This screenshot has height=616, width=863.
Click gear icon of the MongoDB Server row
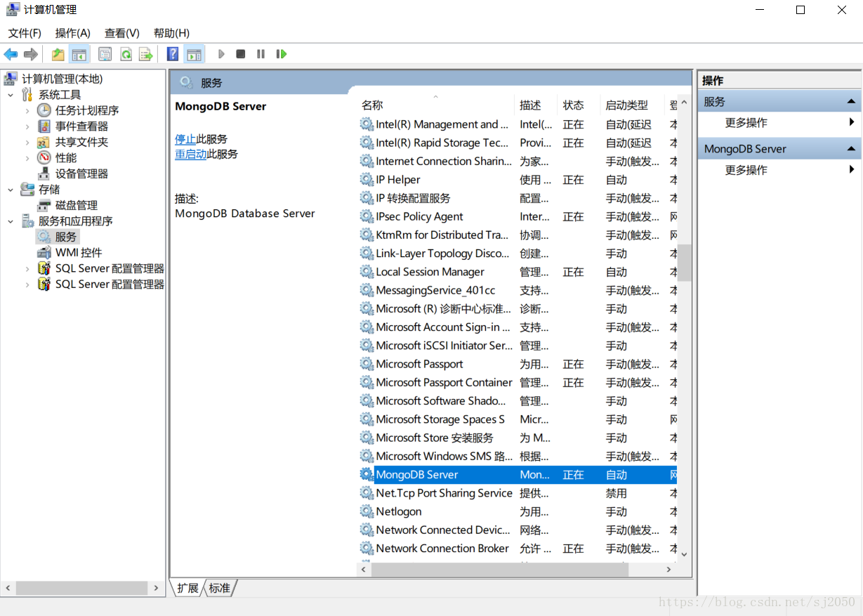(367, 474)
